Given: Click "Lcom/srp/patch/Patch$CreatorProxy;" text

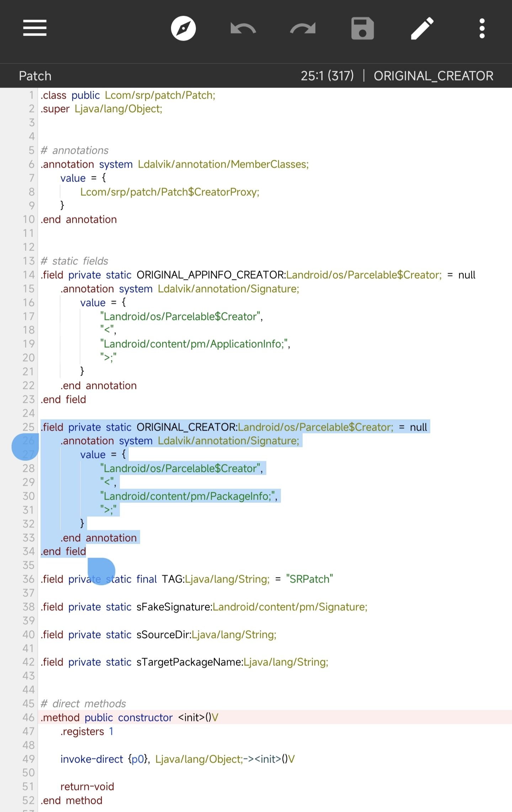Looking at the screenshot, I should coord(170,192).
